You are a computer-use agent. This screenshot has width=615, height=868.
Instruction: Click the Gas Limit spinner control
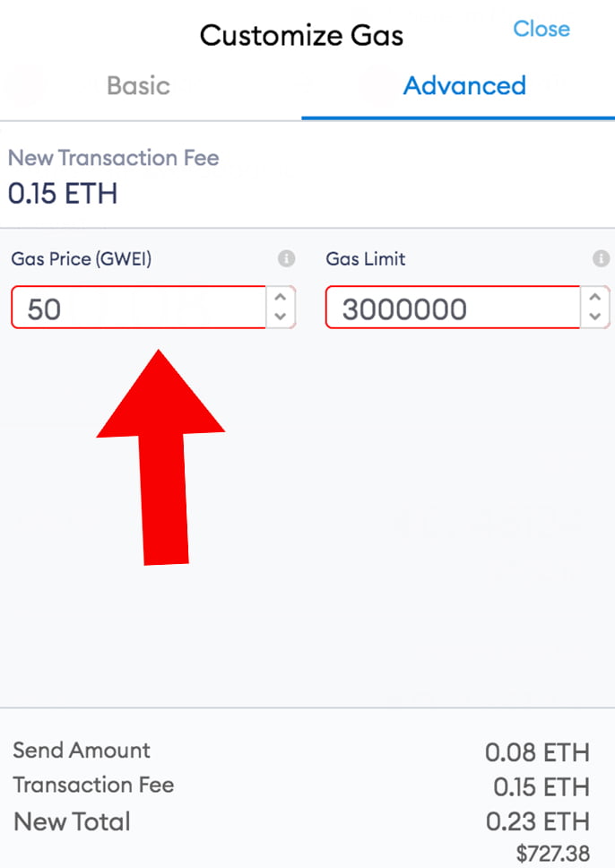tap(594, 308)
